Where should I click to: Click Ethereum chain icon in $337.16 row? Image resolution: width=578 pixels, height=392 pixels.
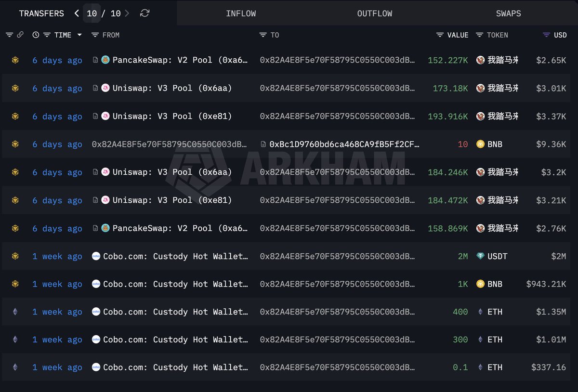[15, 367]
